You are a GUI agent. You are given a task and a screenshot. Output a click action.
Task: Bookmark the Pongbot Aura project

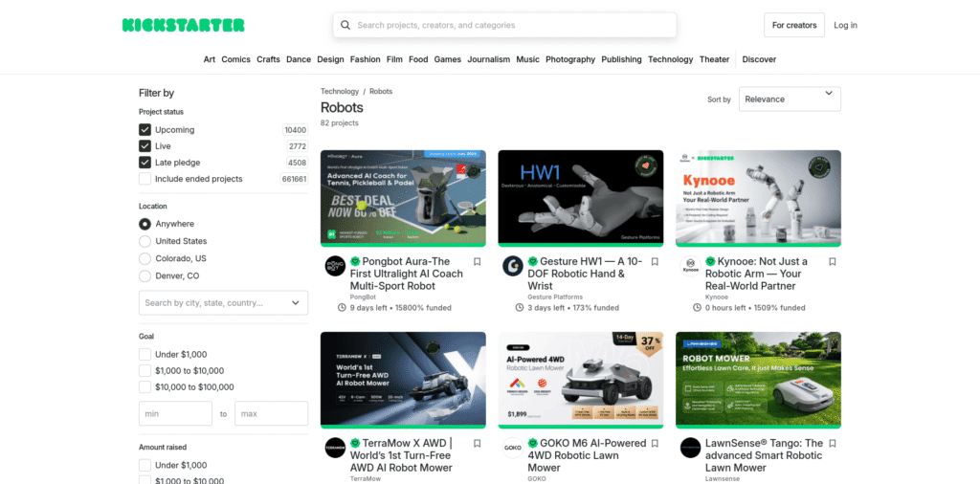point(477,262)
